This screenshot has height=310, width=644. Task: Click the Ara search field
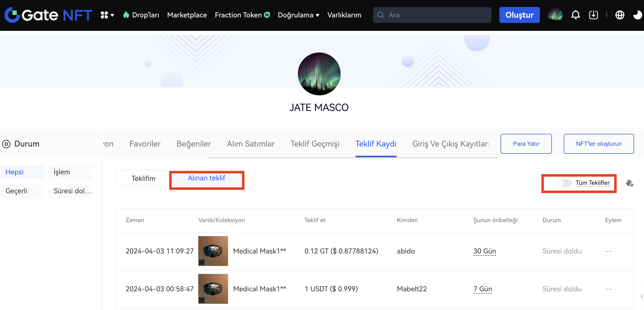pyautogui.click(x=432, y=15)
